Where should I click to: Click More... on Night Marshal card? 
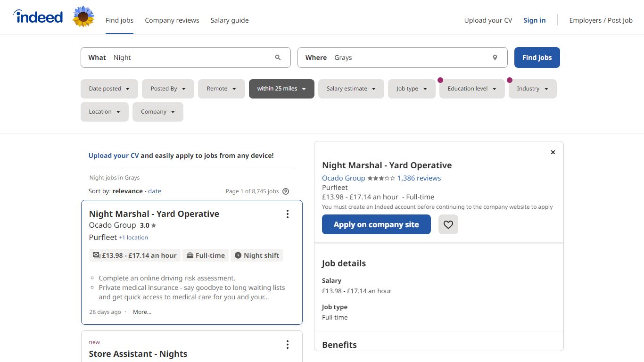142,312
